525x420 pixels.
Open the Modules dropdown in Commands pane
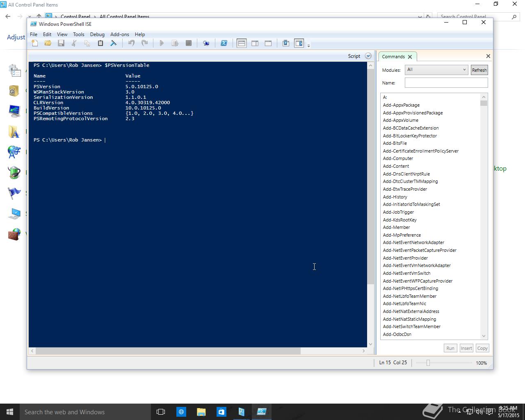[465, 70]
